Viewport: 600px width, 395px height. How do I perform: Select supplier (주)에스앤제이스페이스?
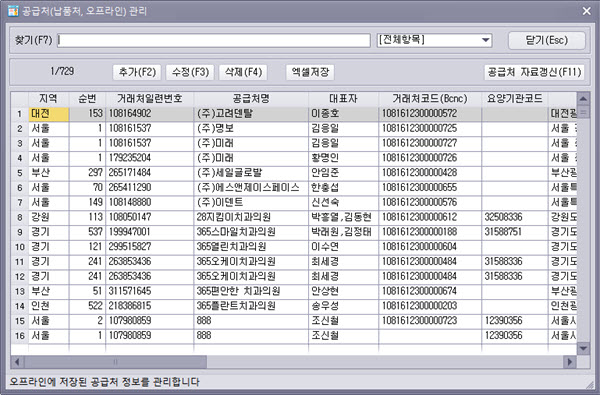coord(251,188)
